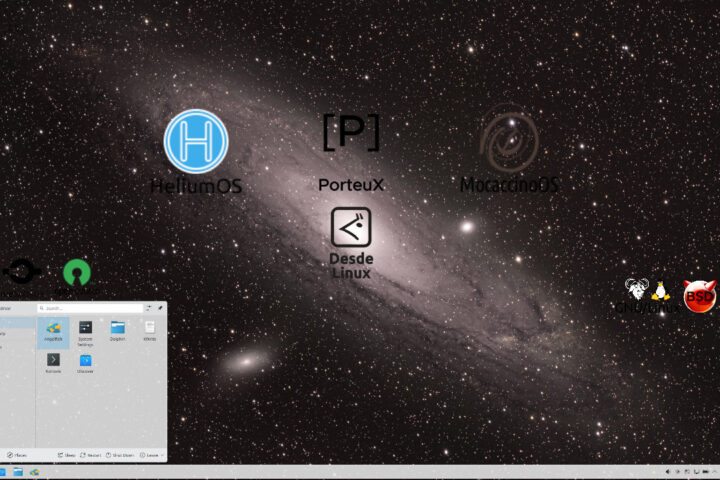
Task: Open the PorteuX desktop icon
Action: pyautogui.click(x=351, y=133)
